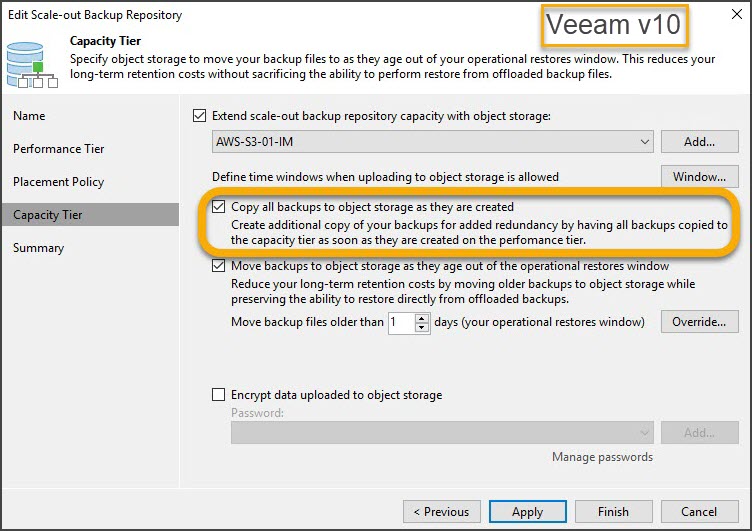Close the Edit Scale-out Backup Repository dialog
Viewport: 752px width, 531px height.
coord(737,14)
